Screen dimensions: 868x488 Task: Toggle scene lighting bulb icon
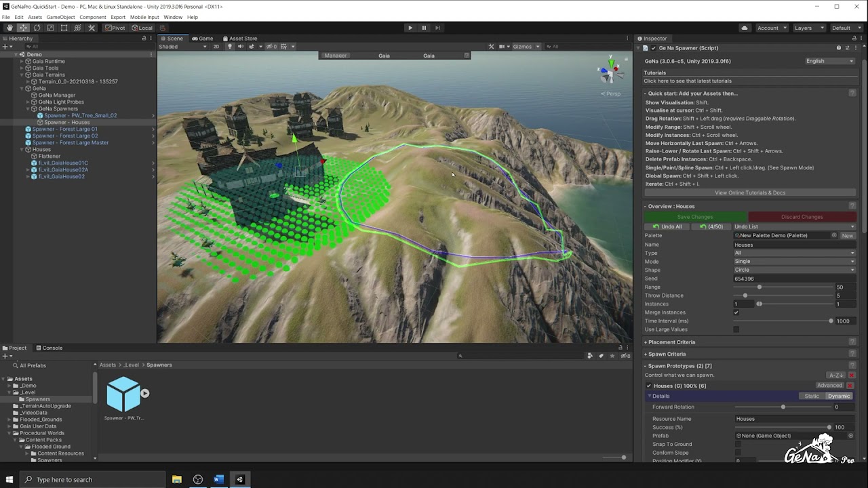tap(229, 47)
